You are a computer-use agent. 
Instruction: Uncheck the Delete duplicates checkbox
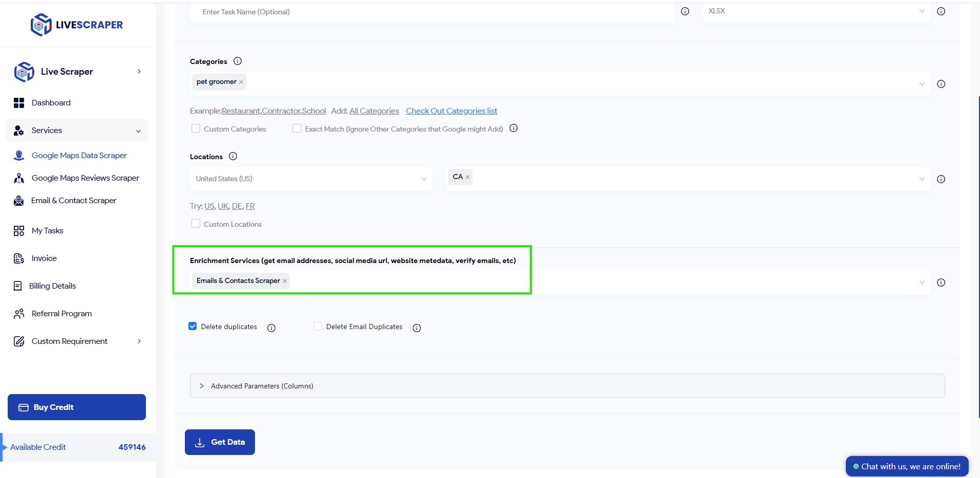tap(193, 326)
